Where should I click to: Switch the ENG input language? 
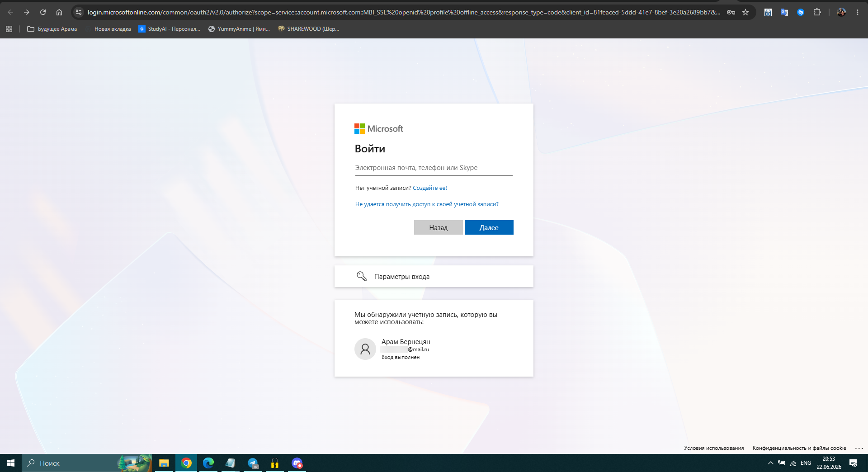point(806,463)
